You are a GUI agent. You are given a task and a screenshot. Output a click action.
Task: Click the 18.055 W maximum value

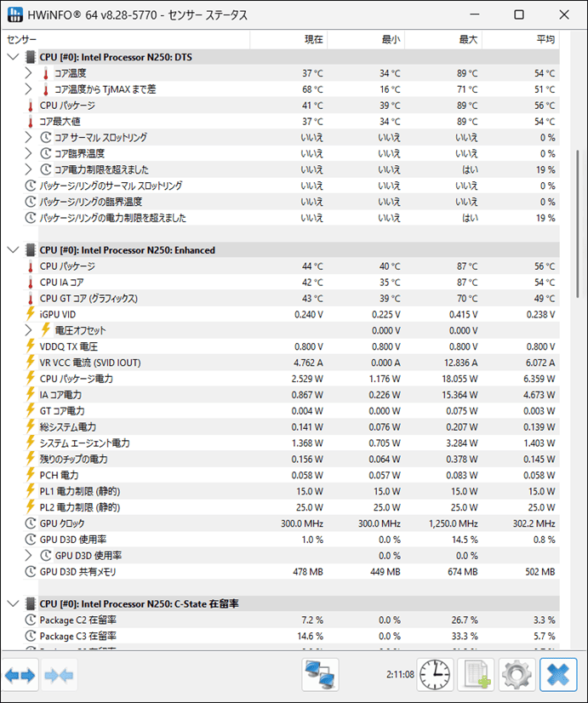460,379
